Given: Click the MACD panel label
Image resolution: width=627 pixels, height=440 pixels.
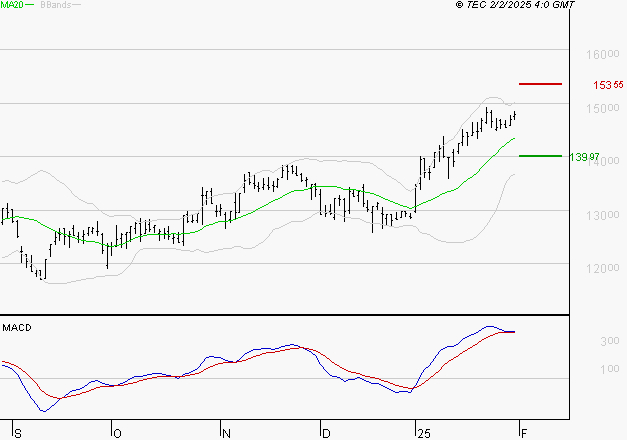Looking at the screenshot, I should pyautogui.click(x=17, y=328).
